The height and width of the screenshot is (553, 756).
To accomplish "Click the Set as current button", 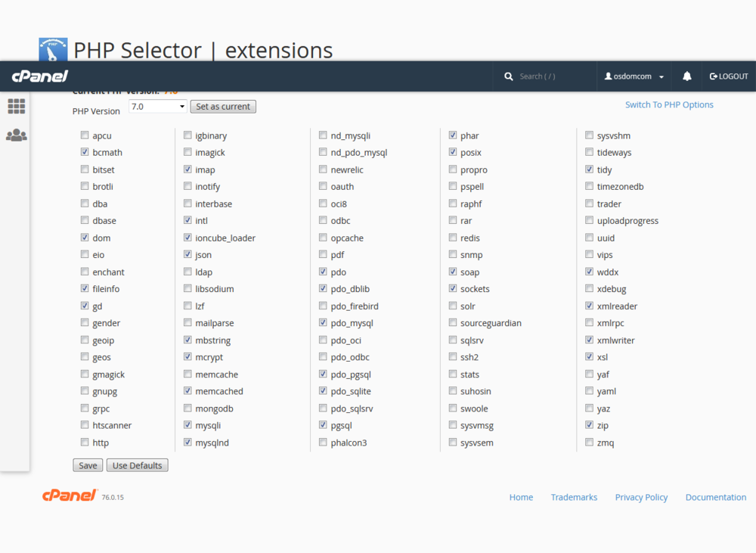I will tap(222, 106).
